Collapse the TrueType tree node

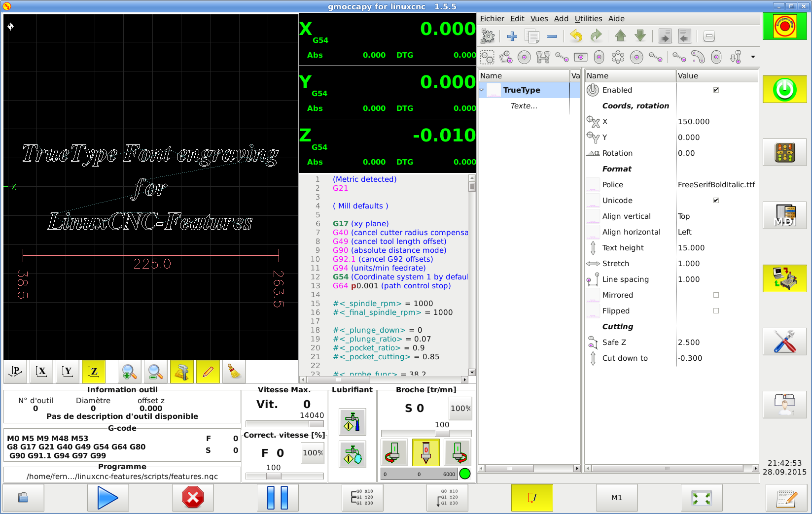[x=482, y=90]
